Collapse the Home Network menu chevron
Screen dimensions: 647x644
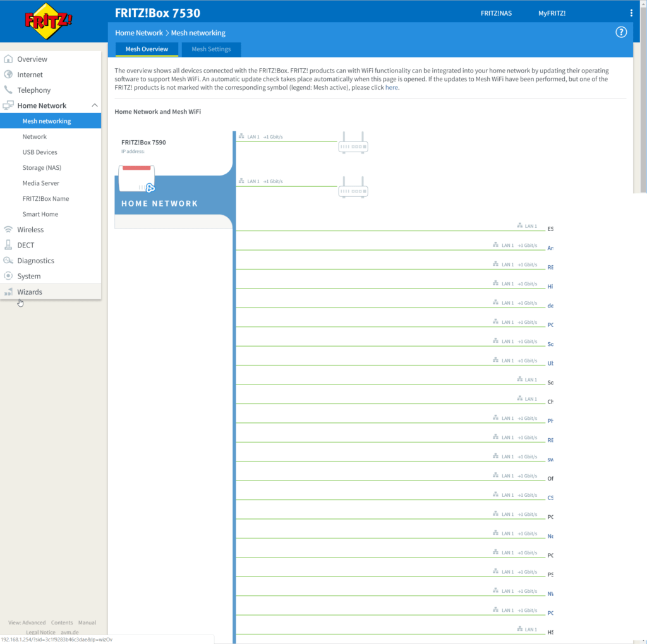click(x=94, y=105)
